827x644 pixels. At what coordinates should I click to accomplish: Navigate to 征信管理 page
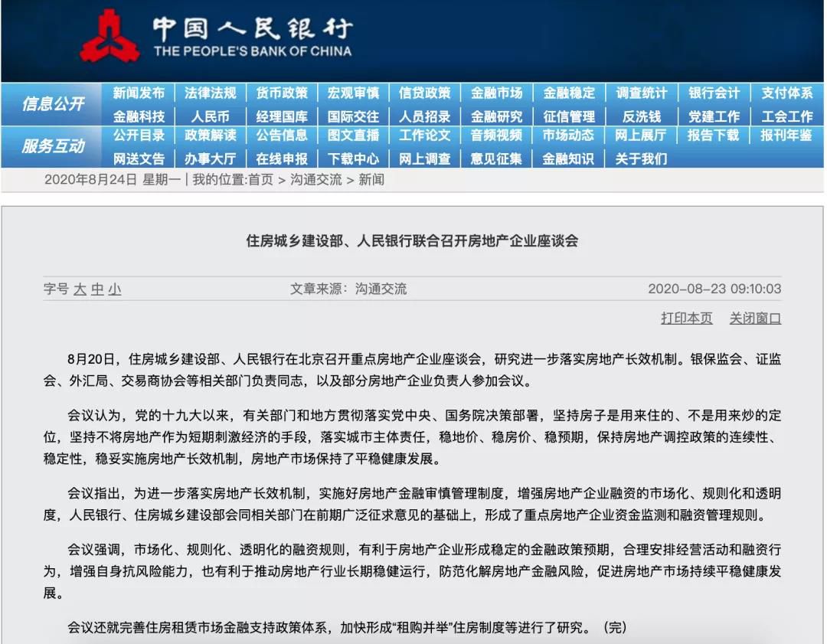coord(568,116)
